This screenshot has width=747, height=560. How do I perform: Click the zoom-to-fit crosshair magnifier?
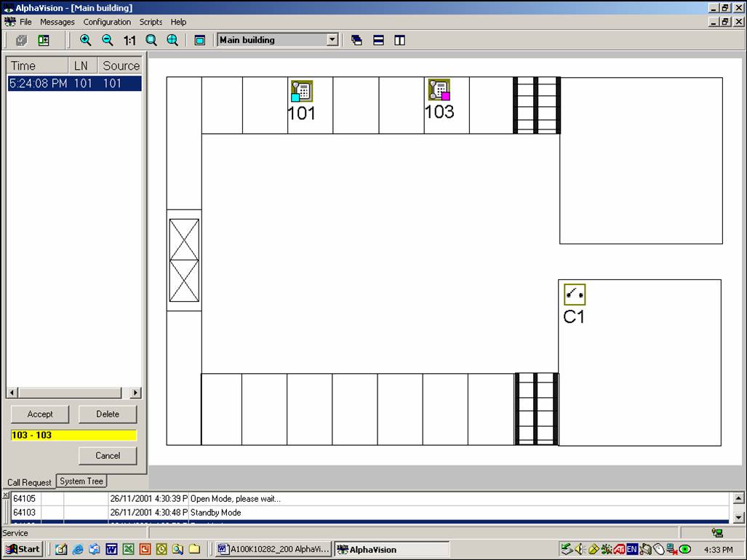[172, 41]
